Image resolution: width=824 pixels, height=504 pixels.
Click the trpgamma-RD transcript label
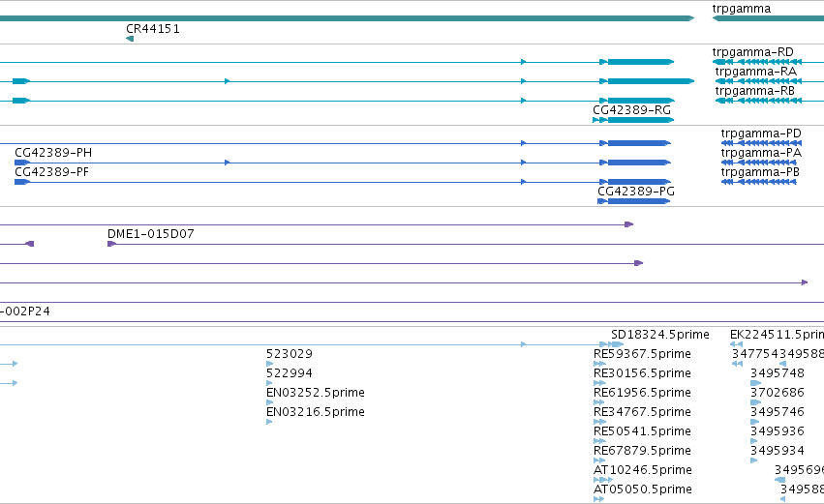(753, 52)
